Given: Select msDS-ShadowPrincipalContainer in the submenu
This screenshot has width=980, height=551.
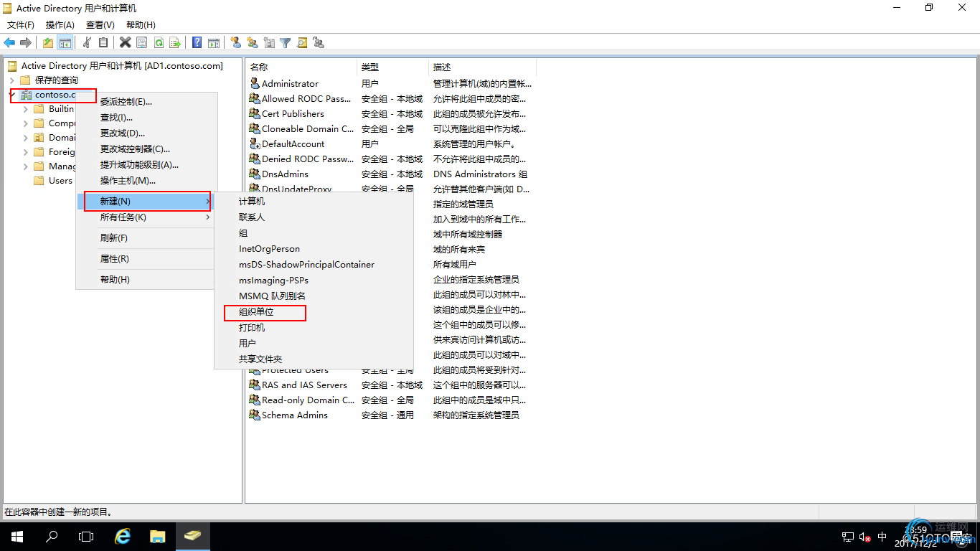Looking at the screenshot, I should [314, 265].
